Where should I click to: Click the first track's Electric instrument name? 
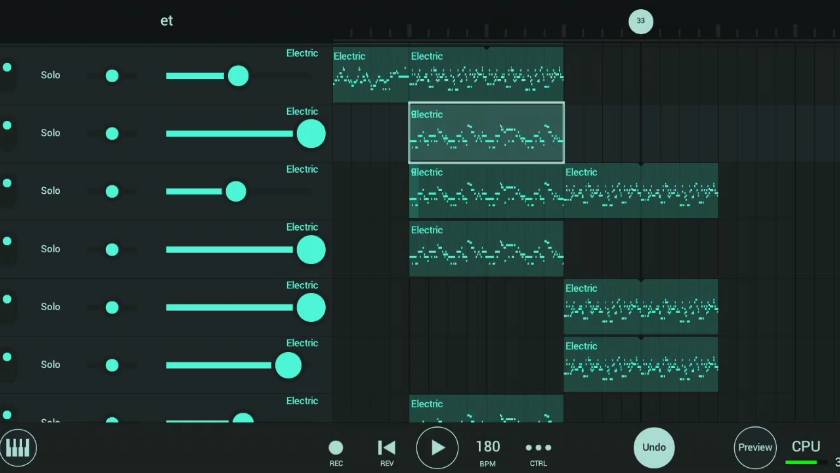pos(302,53)
